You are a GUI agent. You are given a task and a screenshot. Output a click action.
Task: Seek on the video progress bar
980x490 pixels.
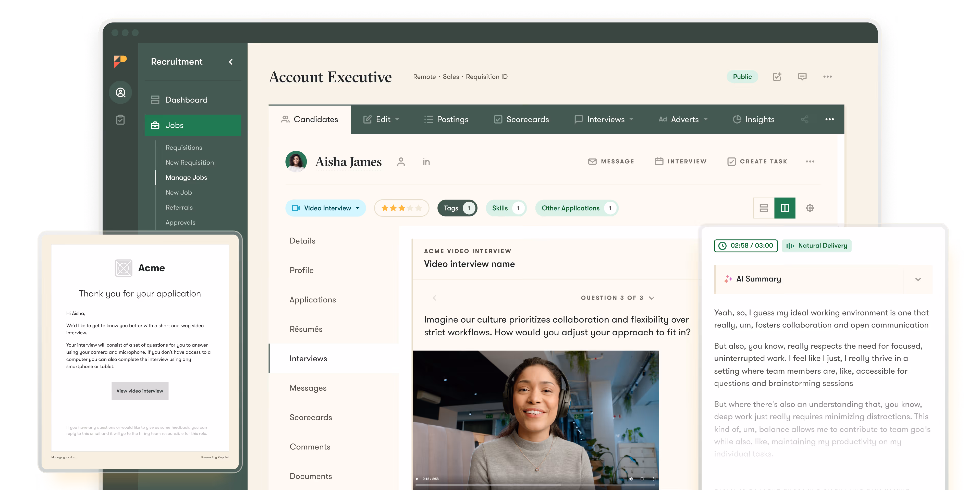(x=536, y=485)
